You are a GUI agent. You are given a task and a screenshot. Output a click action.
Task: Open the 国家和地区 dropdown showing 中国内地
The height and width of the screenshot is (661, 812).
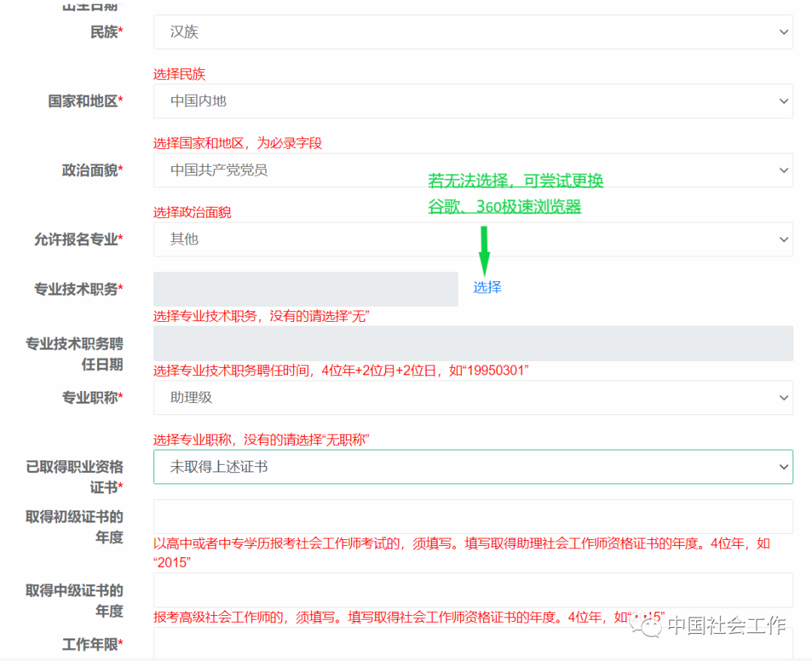[472, 101]
